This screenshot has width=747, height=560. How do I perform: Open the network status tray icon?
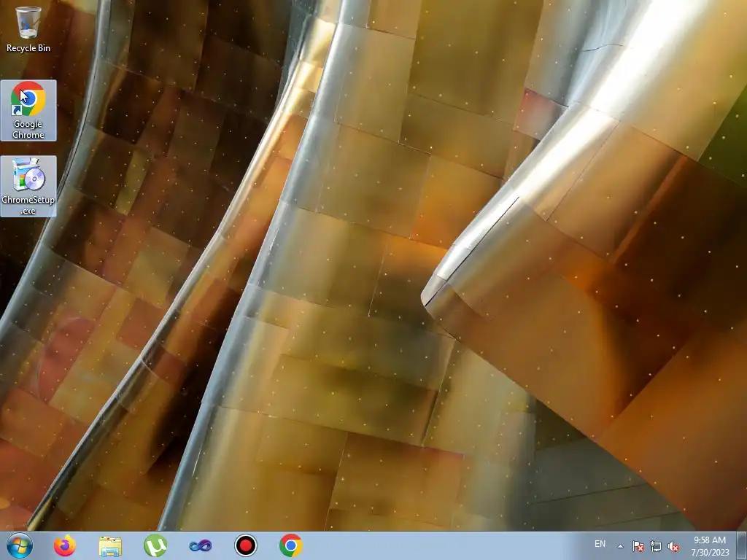[x=656, y=546]
